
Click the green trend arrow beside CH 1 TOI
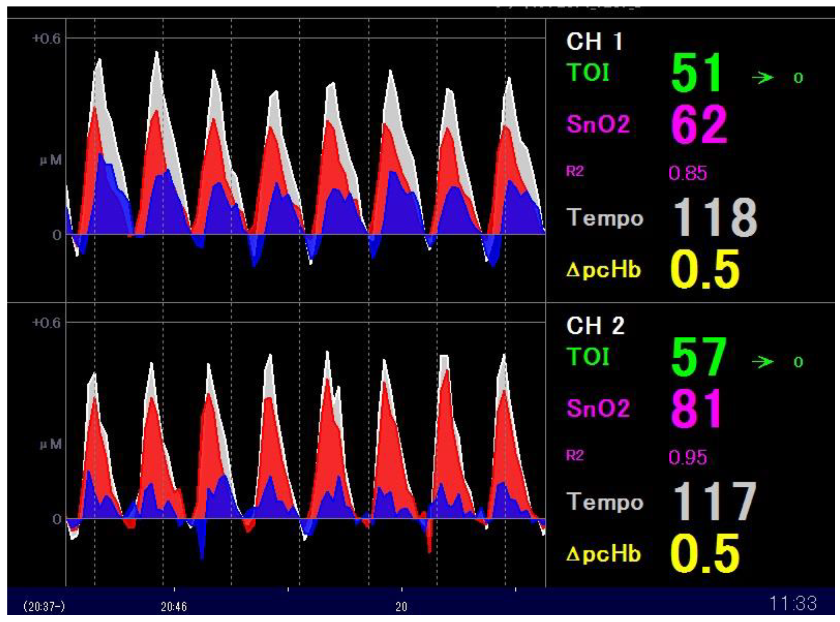click(x=762, y=78)
